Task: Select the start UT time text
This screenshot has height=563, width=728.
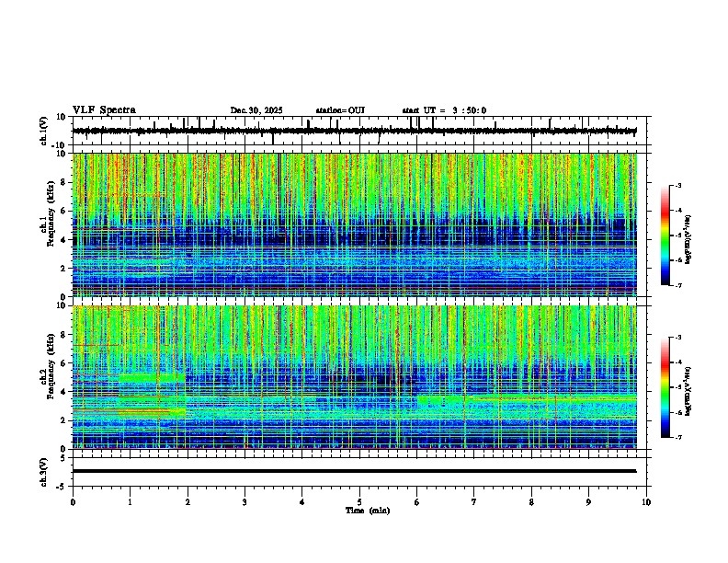Action: [444, 110]
